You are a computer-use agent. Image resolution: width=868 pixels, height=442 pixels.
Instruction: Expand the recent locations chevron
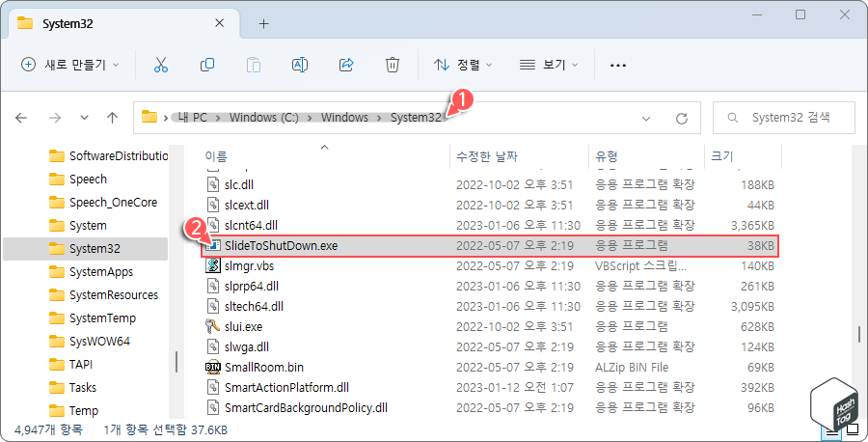tap(84, 118)
